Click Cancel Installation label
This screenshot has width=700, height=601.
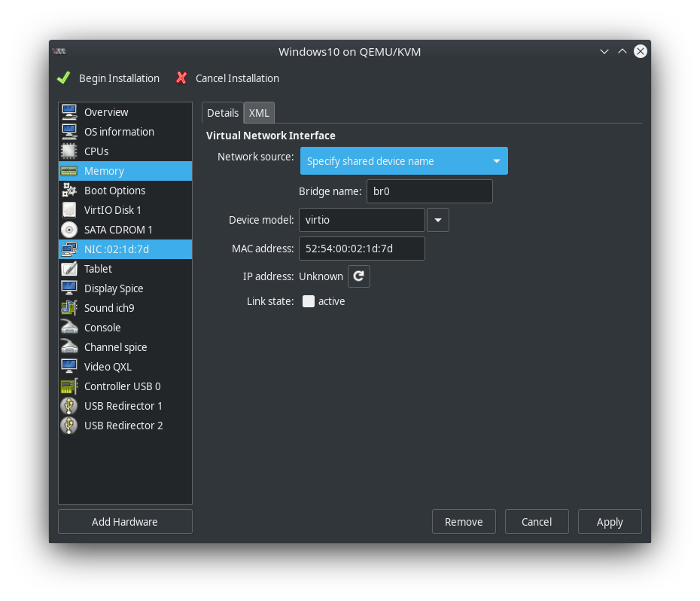[238, 78]
